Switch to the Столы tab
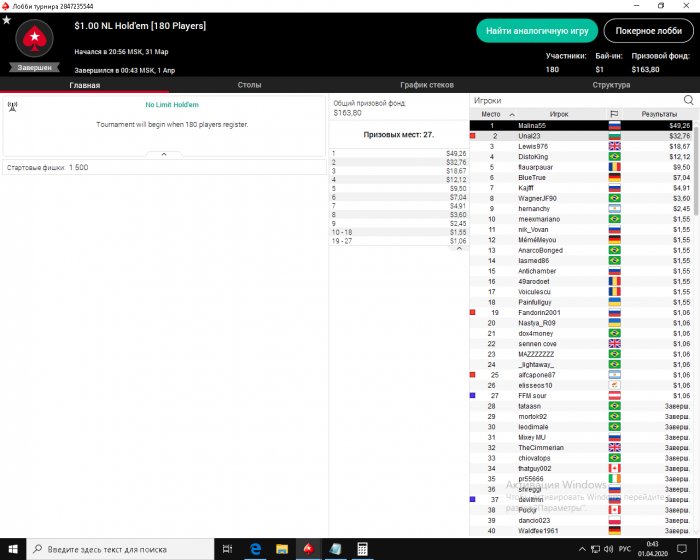The width and height of the screenshot is (700, 560). coord(249,85)
